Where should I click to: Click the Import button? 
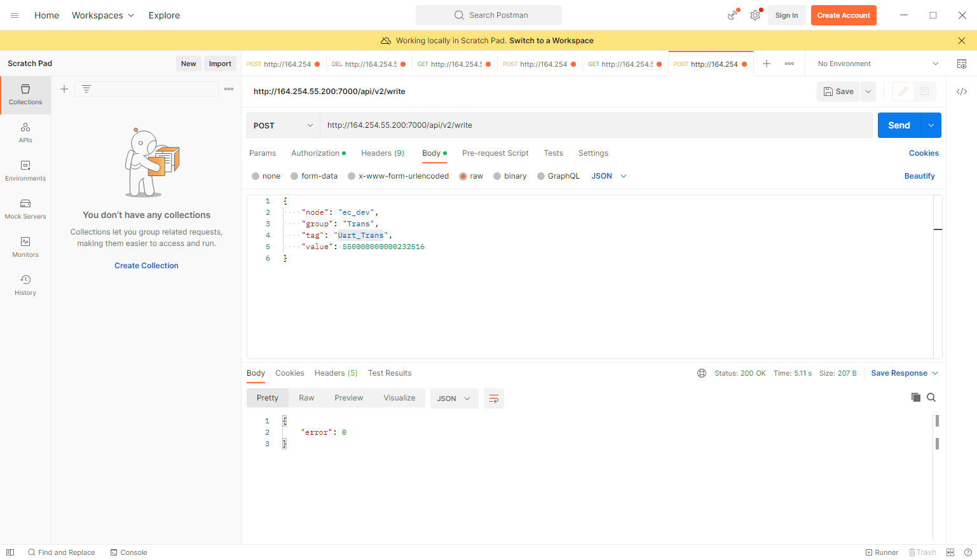tap(220, 64)
